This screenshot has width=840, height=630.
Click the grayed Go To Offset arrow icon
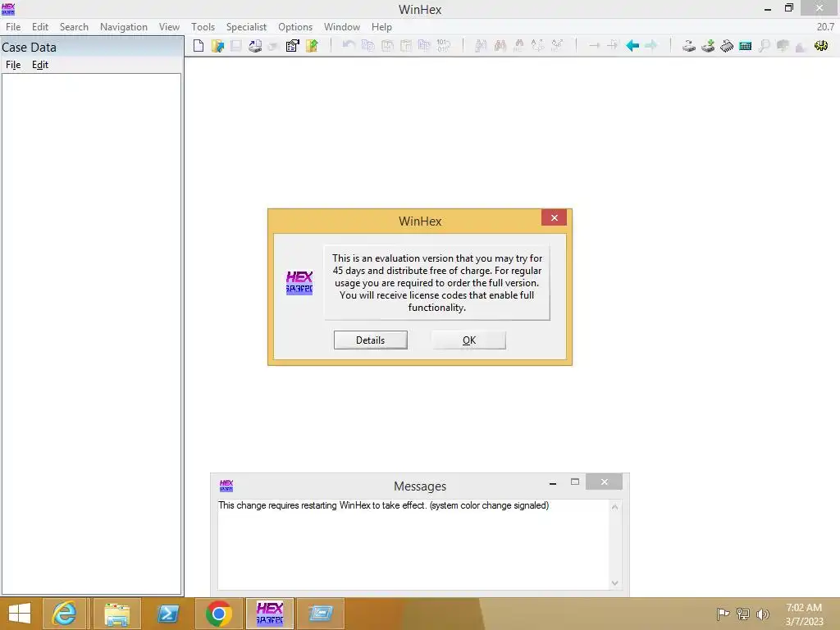pyautogui.click(x=595, y=46)
